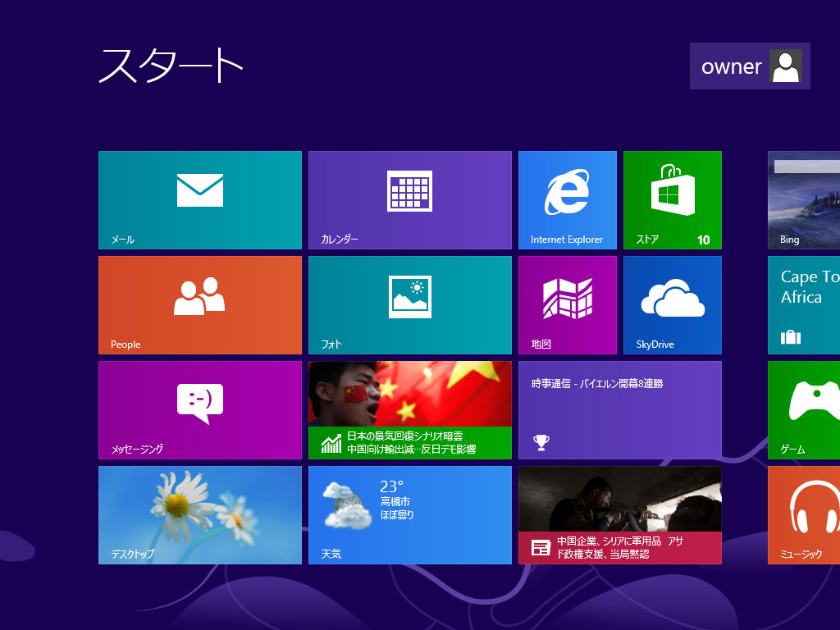Click the ほぼ曇り weather condition text
Viewport: 840px width, 630px height.
coord(397,515)
